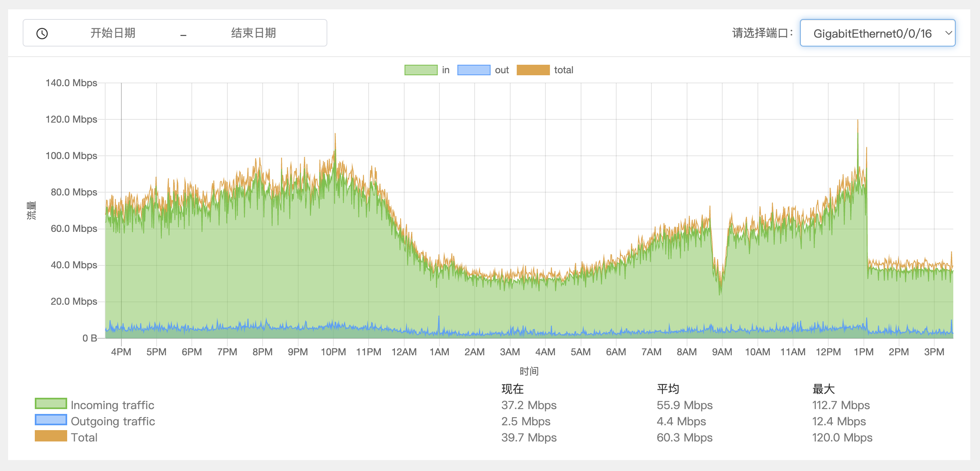980x471 pixels.
Task: Select the 'Total' row label
Action: pyautogui.click(x=84, y=437)
